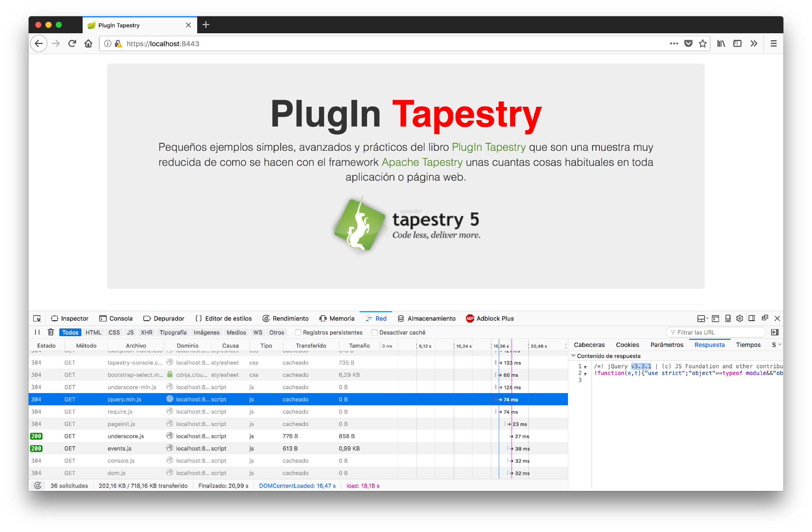Viewport: 812px width, 532px height.
Task: Toggle responsive design mode icon
Action: point(728,318)
